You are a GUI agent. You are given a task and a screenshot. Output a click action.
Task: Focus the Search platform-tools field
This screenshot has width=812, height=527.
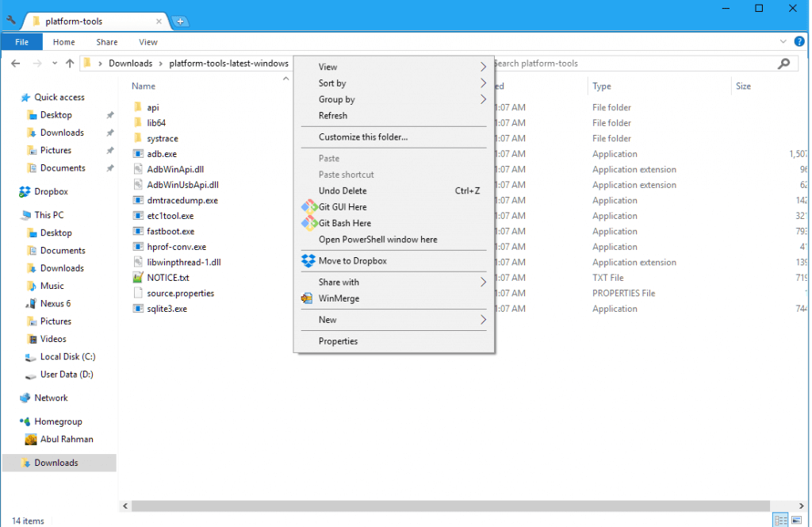pyautogui.click(x=634, y=63)
